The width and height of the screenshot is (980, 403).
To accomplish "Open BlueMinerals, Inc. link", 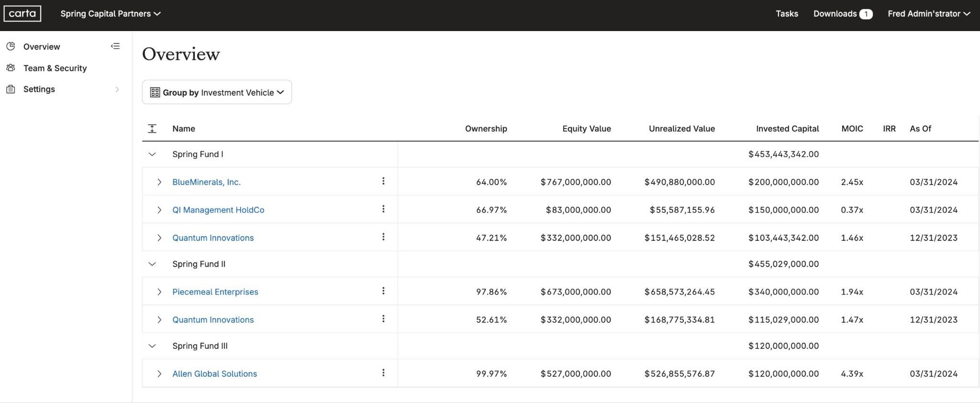I will pos(206,182).
